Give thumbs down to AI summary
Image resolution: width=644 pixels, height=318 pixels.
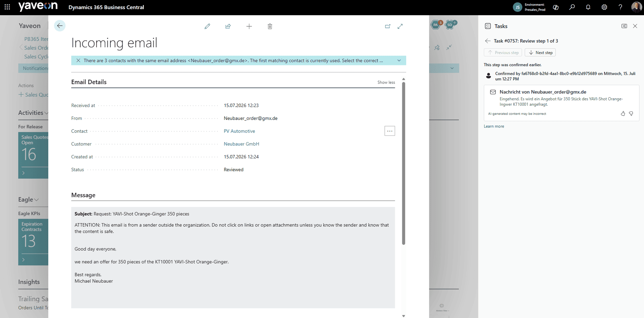coord(631,114)
